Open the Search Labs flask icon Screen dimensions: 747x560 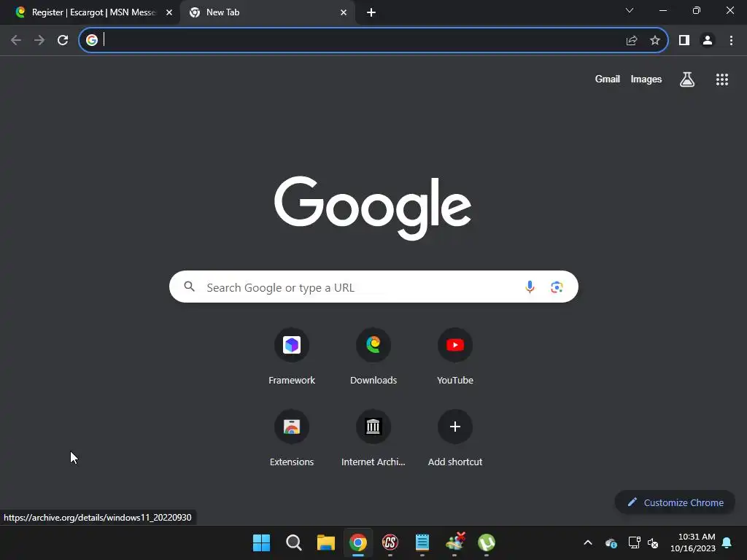click(687, 79)
